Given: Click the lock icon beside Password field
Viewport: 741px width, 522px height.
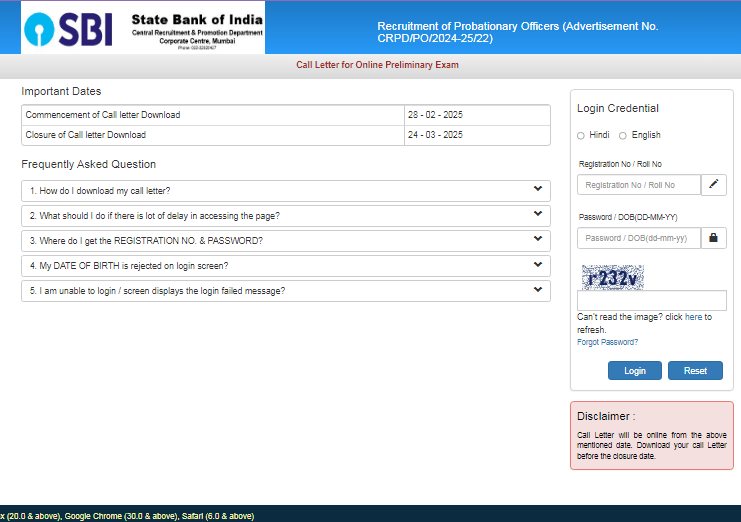Looking at the screenshot, I should [714, 238].
